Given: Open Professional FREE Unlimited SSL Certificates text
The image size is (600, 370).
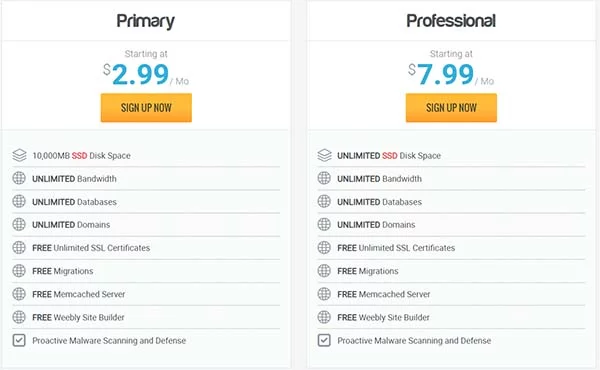Looking at the screenshot, I should [x=396, y=248].
